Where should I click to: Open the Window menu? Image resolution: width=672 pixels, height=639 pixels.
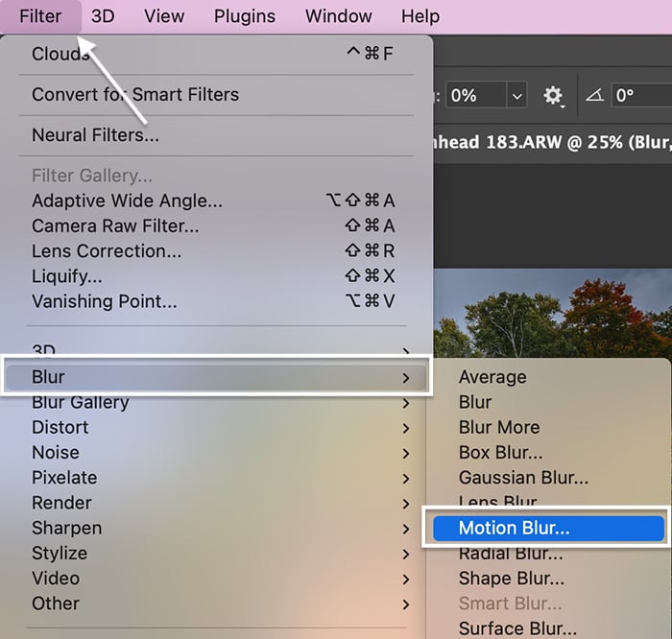pos(339,16)
